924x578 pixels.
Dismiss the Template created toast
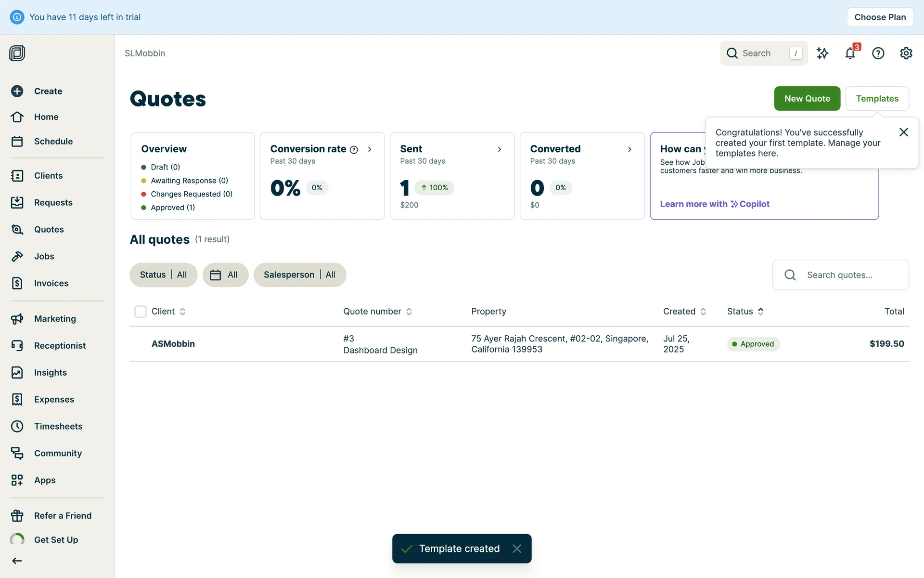(x=517, y=549)
